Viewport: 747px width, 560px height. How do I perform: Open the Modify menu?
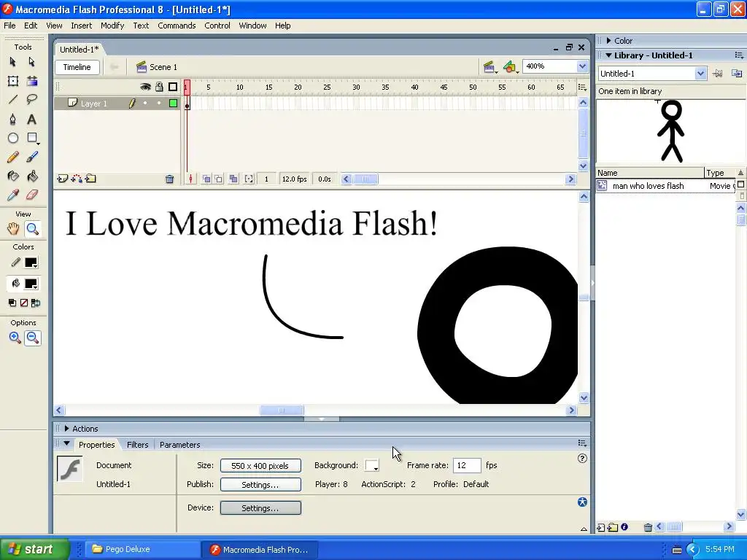tap(112, 26)
